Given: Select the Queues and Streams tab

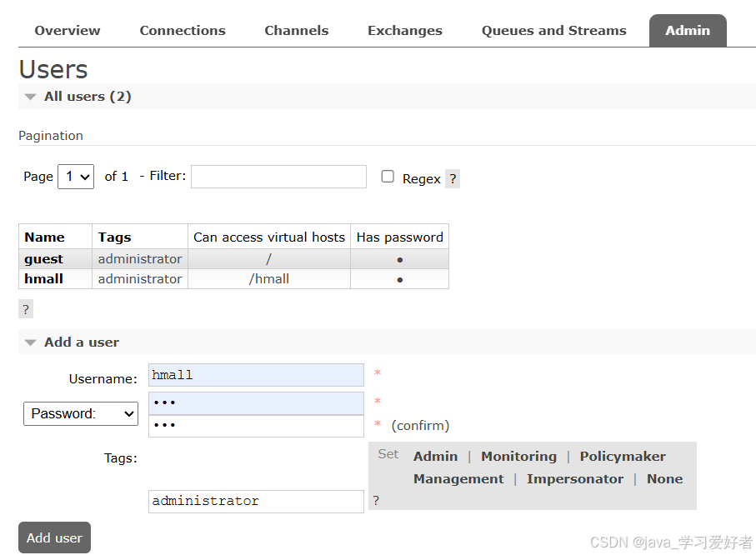Looking at the screenshot, I should click(554, 30).
